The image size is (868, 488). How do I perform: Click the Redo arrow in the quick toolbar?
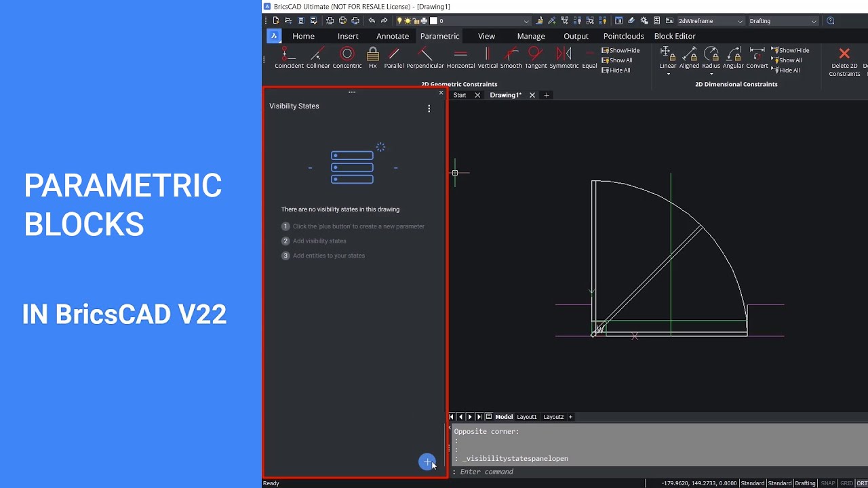[x=384, y=21]
